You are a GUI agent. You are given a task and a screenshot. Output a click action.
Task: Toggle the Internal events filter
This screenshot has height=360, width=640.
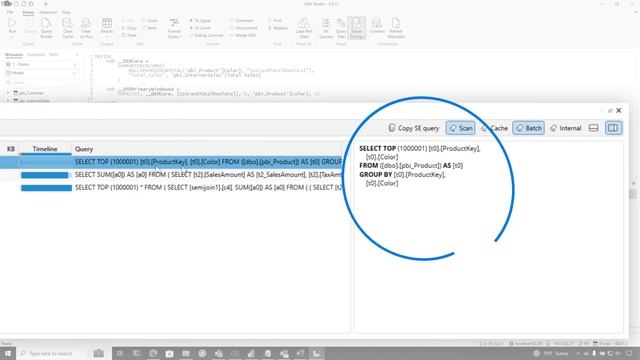pos(565,128)
